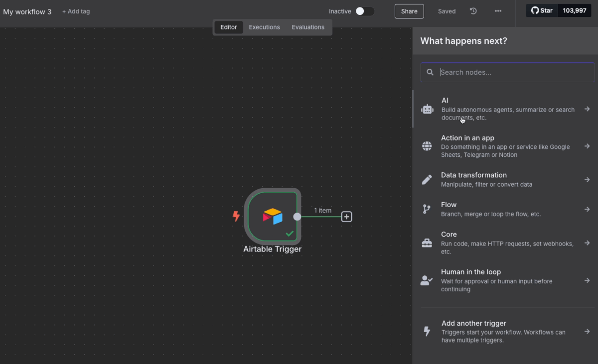This screenshot has width=598, height=364.
Task: Expand the Flow category arrow
Action: click(x=587, y=209)
